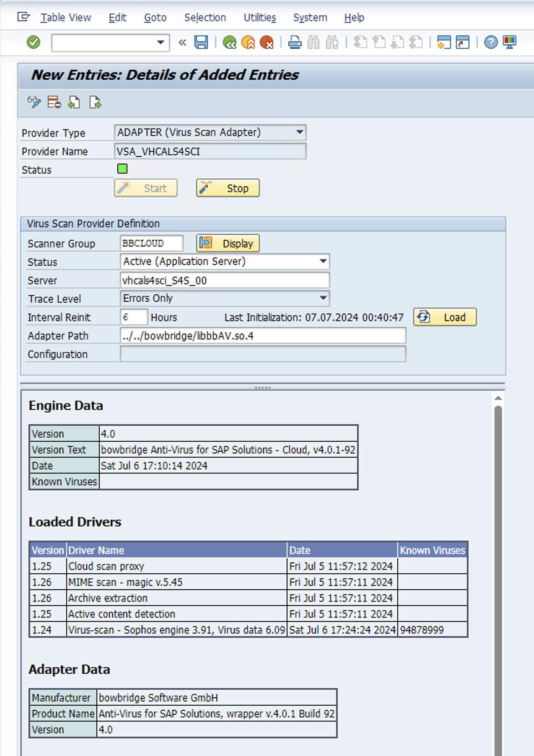The width and height of the screenshot is (534, 756).
Task: Click the Product Name value in Adapter Data
Action: [x=217, y=714]
